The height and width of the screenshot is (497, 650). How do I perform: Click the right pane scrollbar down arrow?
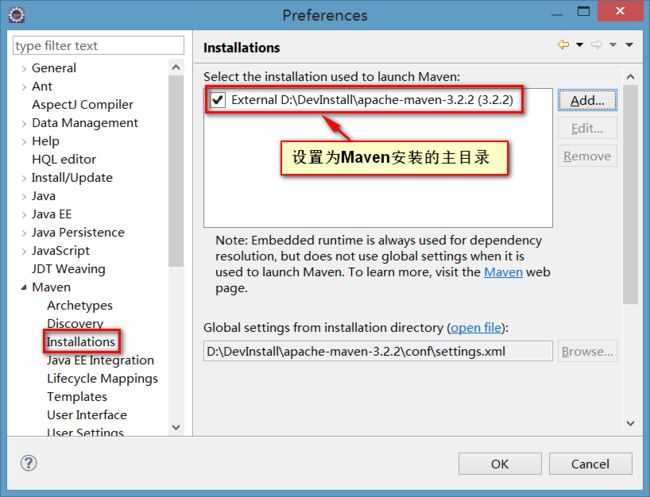click(x=631, y=423)
